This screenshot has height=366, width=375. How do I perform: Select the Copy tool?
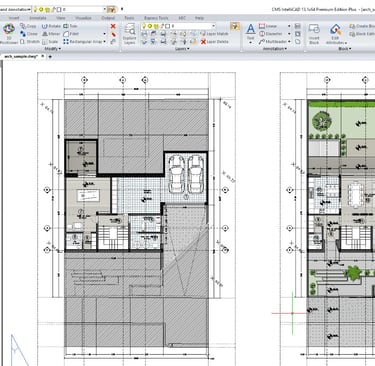[28, 26]
